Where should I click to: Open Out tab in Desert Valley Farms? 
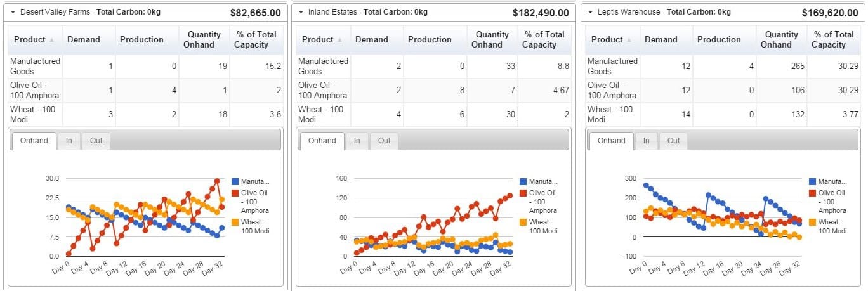click(96, 141)
